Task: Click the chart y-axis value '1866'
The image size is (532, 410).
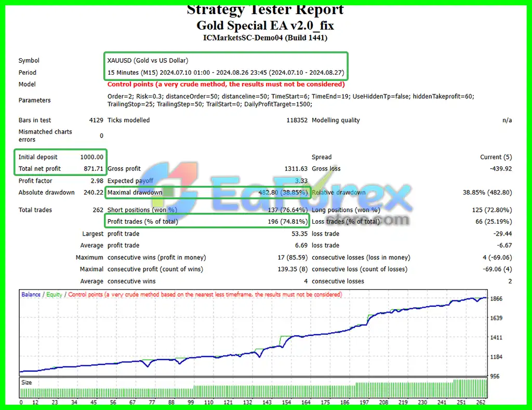Action: click(x=496, y=298)
